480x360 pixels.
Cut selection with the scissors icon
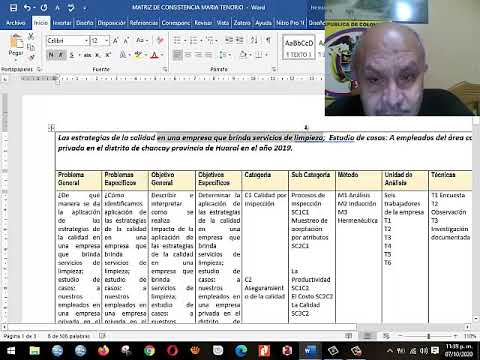coord(31,36)
